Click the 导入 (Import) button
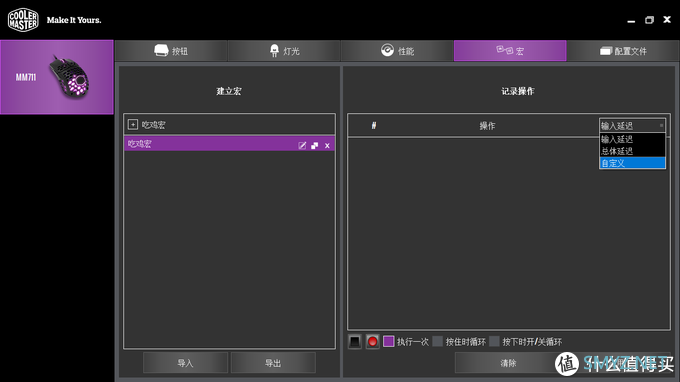 (185, 363)
